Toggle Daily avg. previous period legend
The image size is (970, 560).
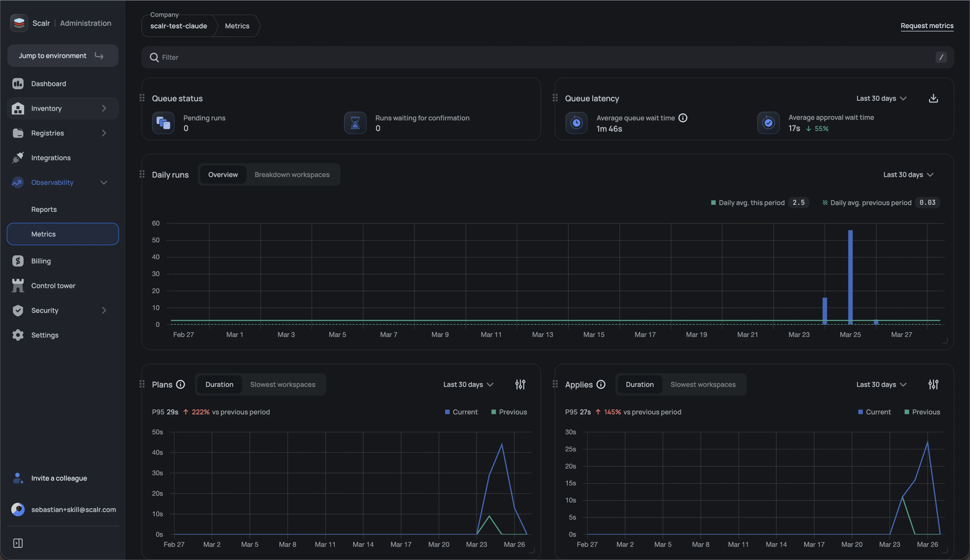click(881, 203)
